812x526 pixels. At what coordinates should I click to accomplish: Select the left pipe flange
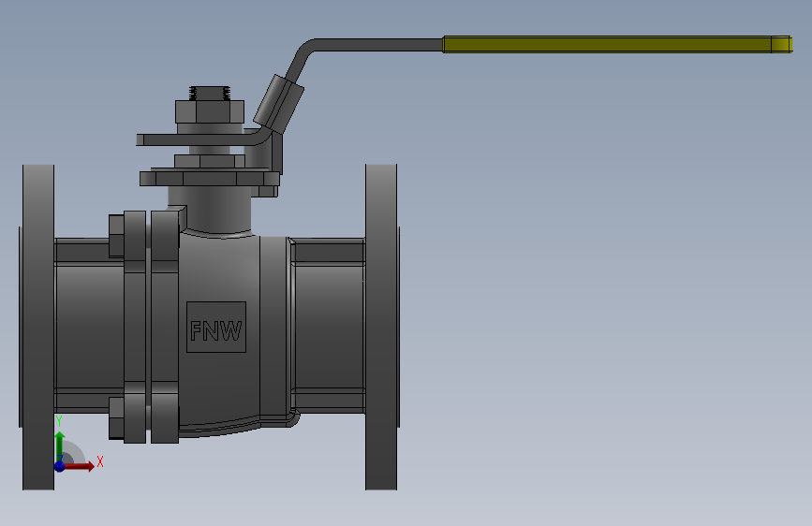(37, 328)
